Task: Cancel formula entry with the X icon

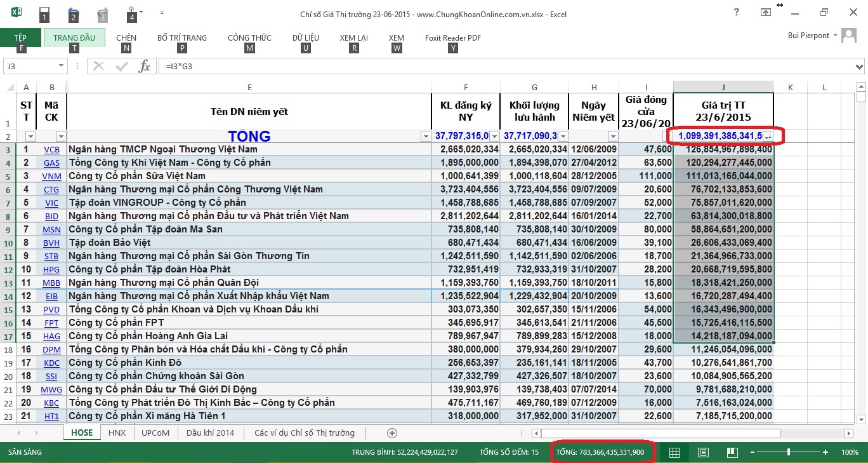Action: coord(99,66)
